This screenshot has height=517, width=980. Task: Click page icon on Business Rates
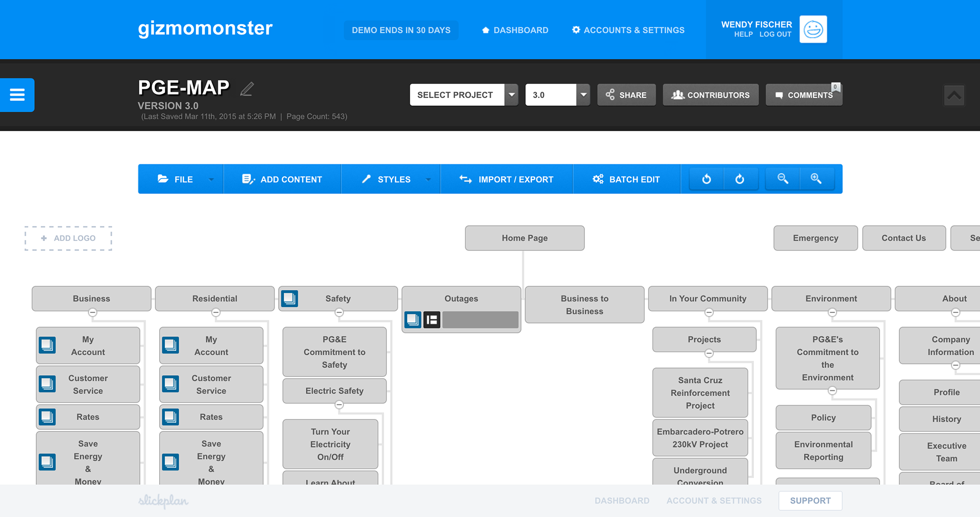(x=47, y=417)
